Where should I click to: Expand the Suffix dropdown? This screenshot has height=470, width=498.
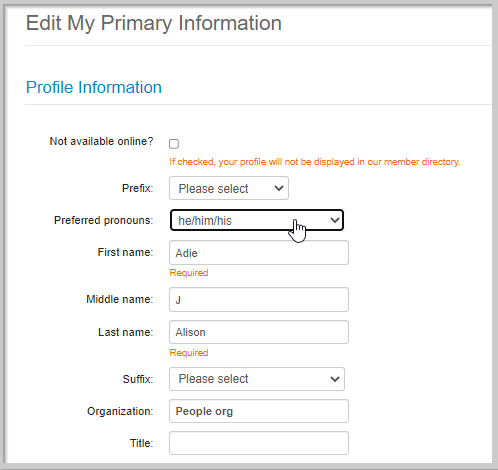pos(257,379)
